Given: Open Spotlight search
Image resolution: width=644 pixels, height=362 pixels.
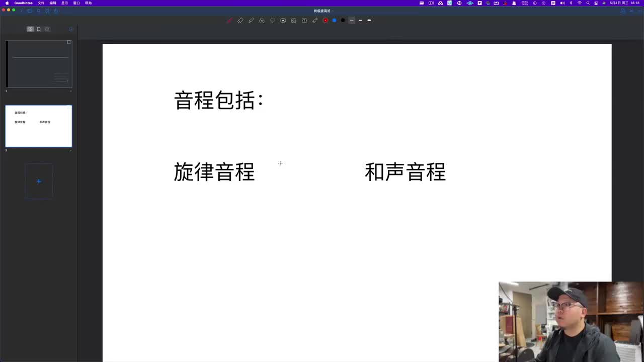Looking at the screenshot, I should [x=588, y=3].
